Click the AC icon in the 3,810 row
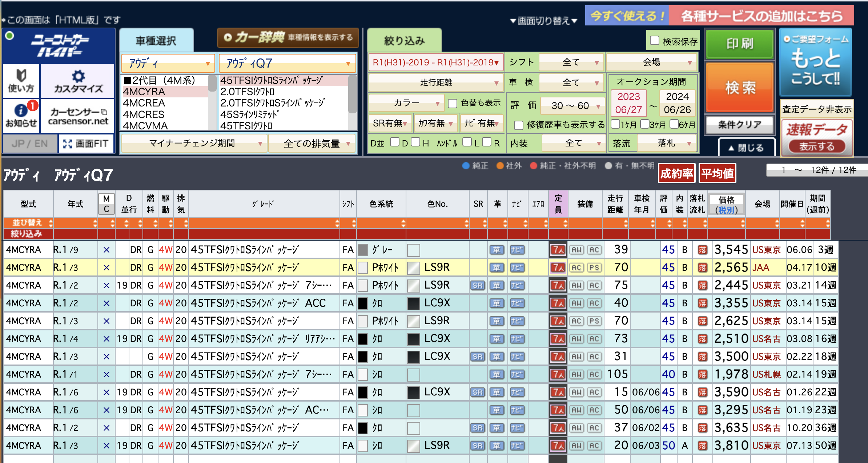This screenshot has height=463, width=868. 594,446
